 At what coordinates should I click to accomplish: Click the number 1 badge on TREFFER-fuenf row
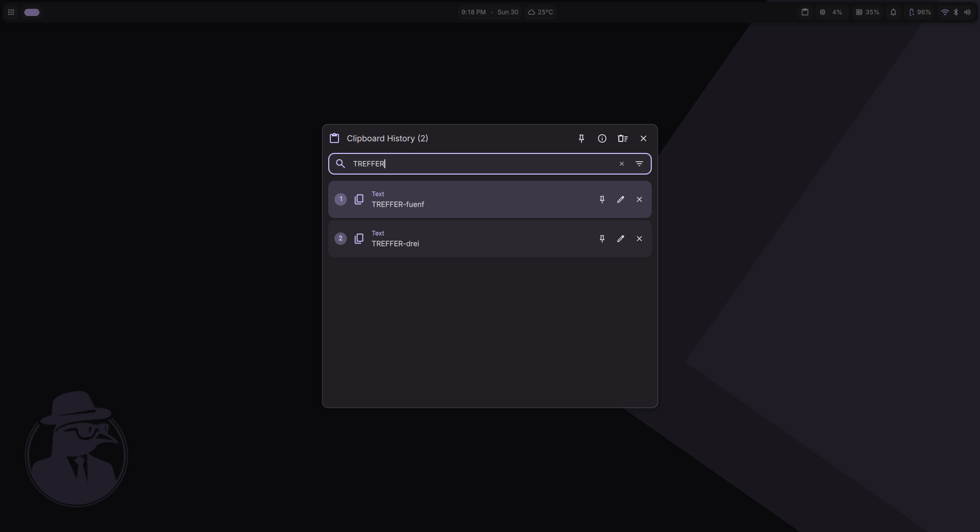pos(341,199)
